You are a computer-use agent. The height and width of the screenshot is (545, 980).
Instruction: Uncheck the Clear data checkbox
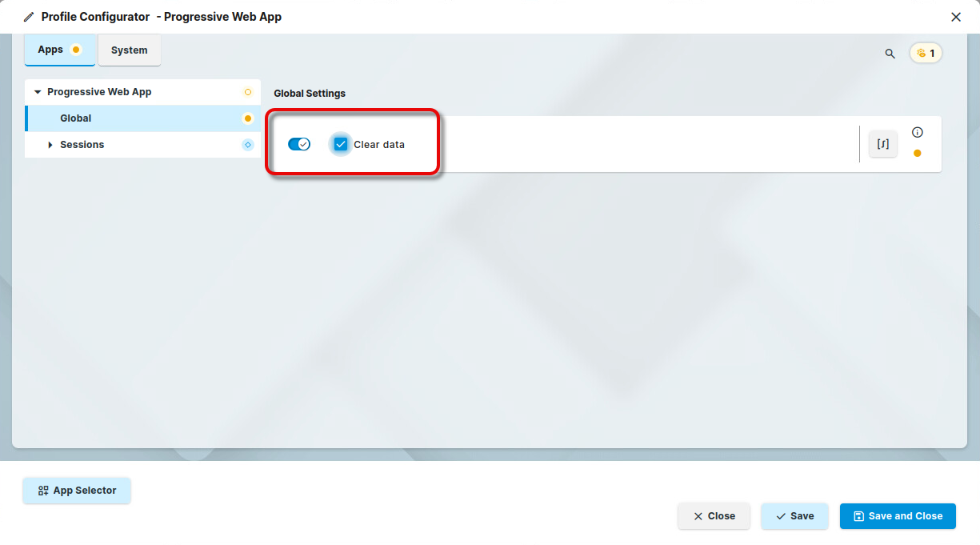[341, 144]
